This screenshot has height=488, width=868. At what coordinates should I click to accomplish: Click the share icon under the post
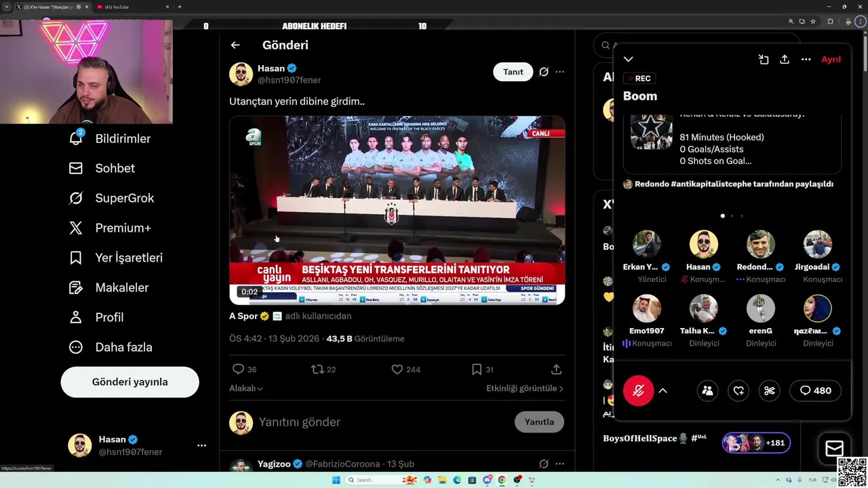click(556, 369)
